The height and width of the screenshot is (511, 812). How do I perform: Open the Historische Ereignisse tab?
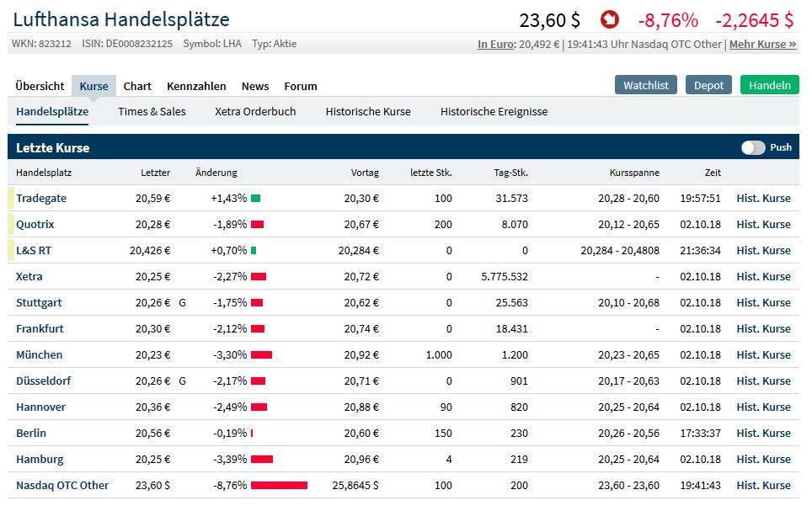click(493, 110)
